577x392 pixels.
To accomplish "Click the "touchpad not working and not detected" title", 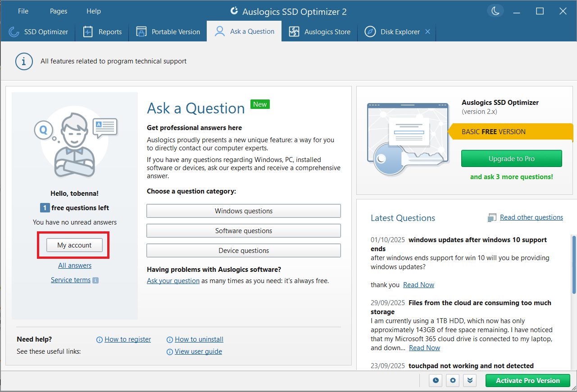I will pyautogui.click(x=471, y=366).
